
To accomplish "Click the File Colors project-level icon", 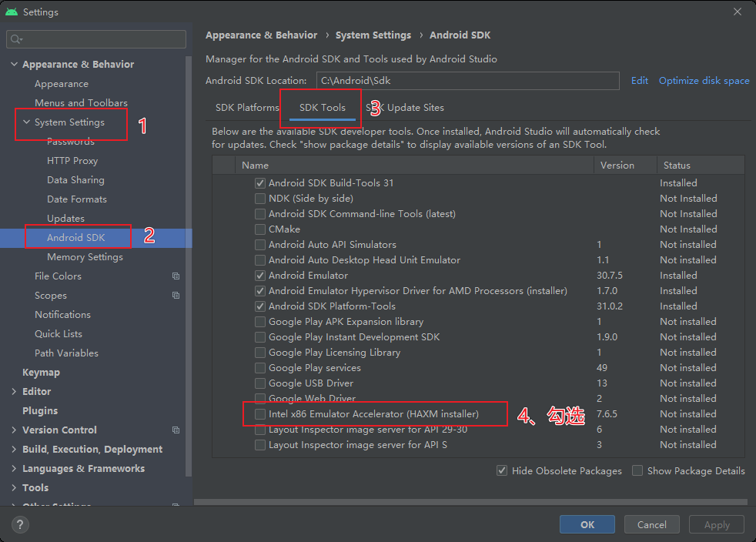I will (176, 276).
